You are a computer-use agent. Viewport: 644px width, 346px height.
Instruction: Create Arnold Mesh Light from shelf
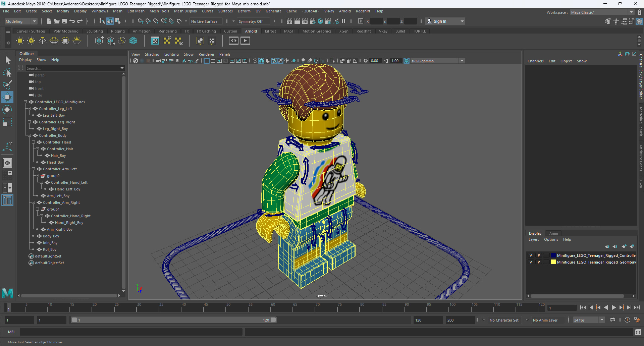coord(31,41)
